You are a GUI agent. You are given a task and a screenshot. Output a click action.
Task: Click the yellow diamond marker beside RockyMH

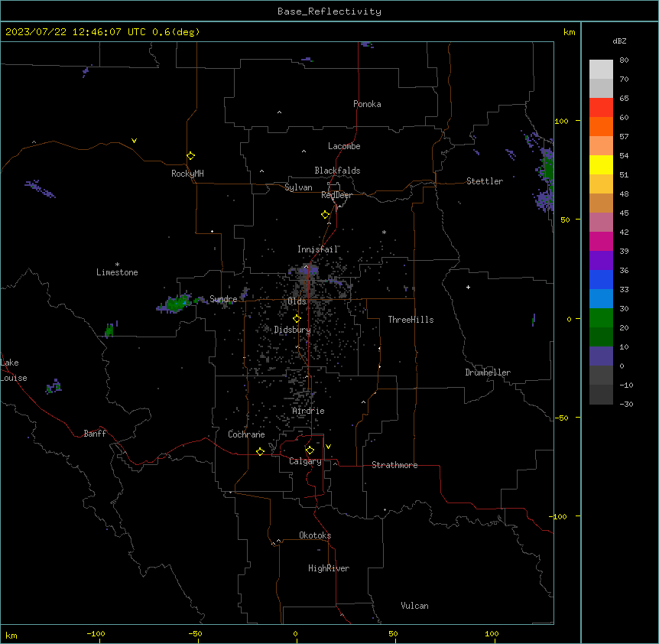click(190, 156)
